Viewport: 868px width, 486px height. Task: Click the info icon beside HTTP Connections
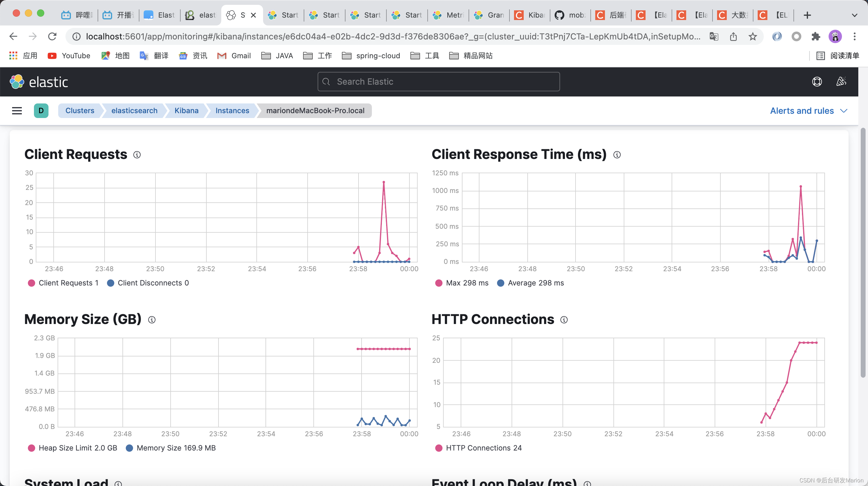click(564, 320)
